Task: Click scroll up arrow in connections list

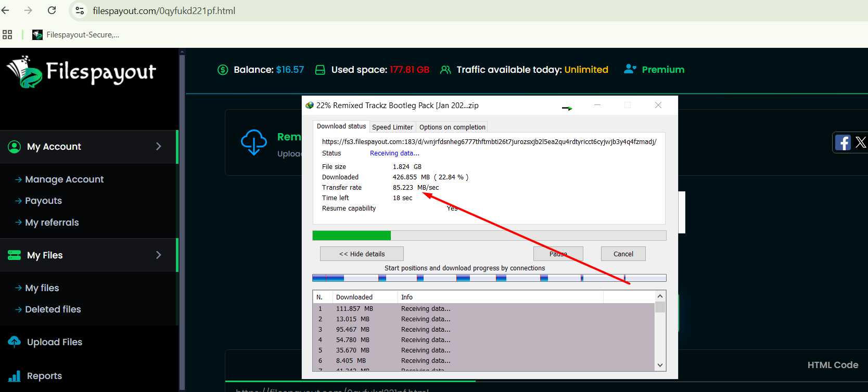Action: tap(660, 296)
